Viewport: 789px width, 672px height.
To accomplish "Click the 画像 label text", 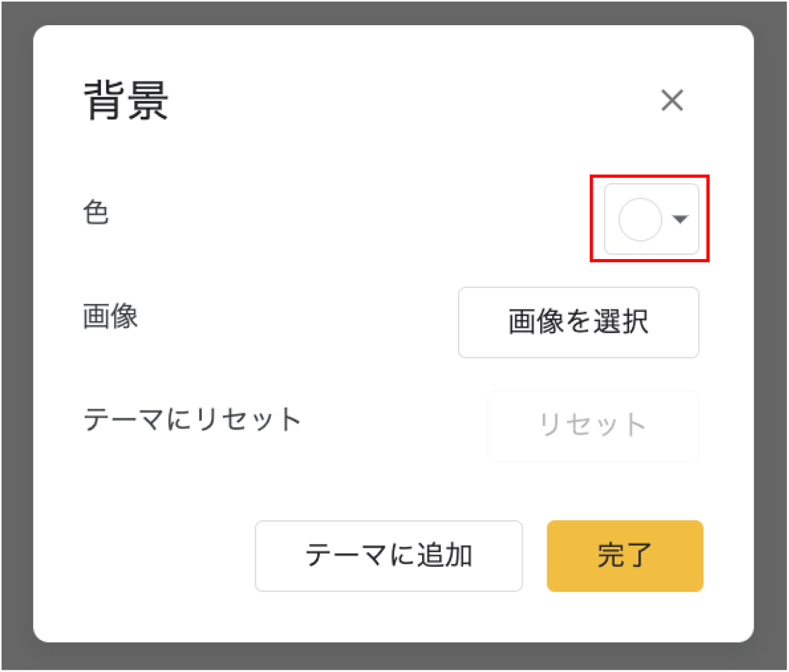I will [x=110, y=315].
